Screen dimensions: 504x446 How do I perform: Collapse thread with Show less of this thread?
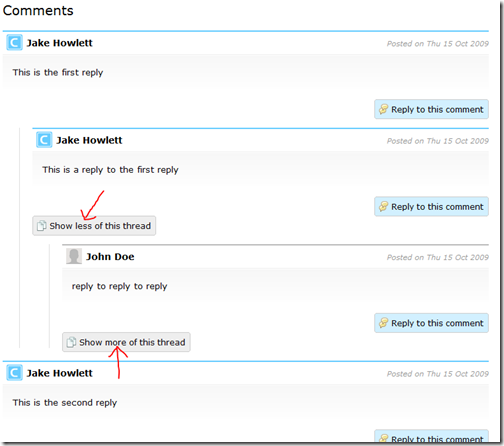pos(94,226)
